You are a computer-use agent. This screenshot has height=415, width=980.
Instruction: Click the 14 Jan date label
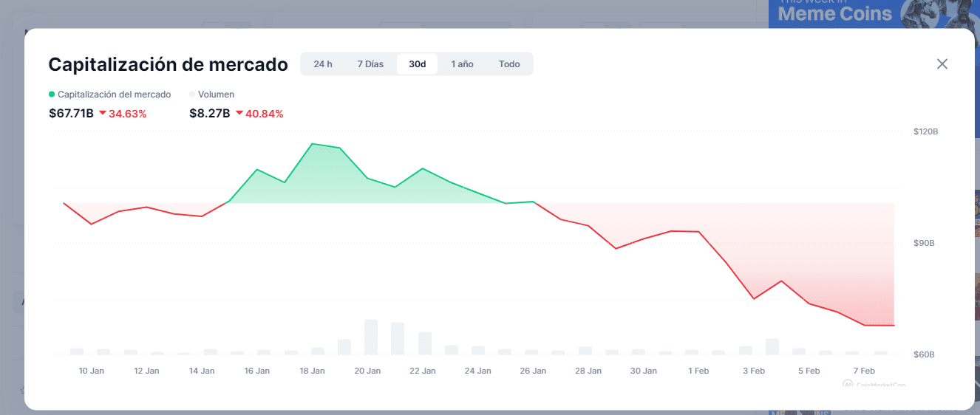pos(202,371)
